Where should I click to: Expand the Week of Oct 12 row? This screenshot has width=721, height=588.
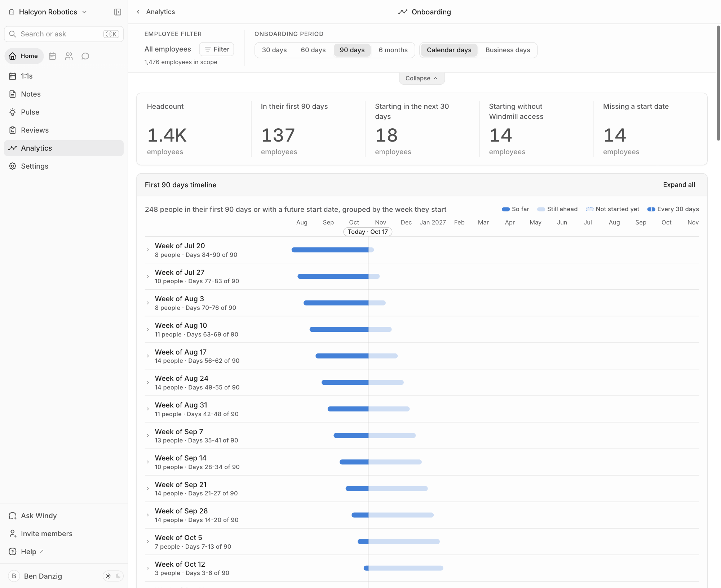click(x=148, y=569)
